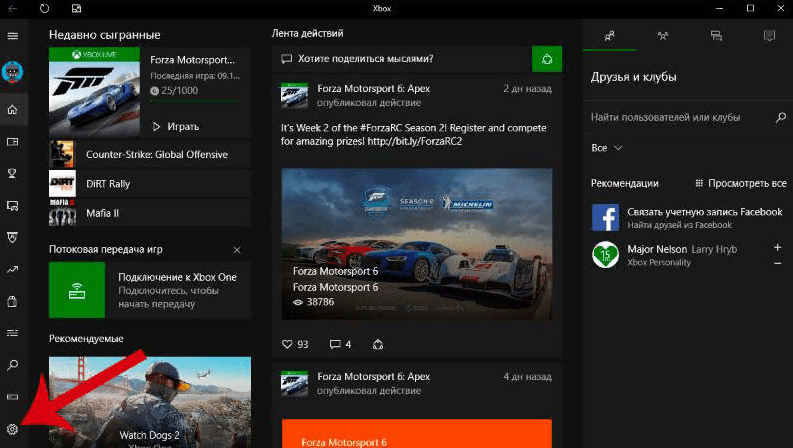Viewport: 793px width, 448px height.
Task: Switch to Friends tab in right panel
Action: pyautogui.click(x=609, y=36)
